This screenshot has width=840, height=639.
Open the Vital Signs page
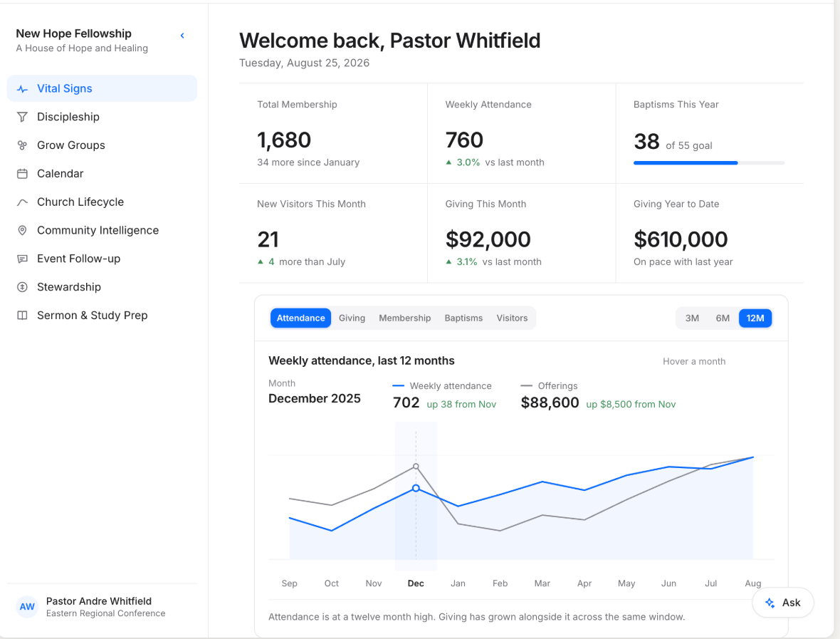click(x=102, y=88)
